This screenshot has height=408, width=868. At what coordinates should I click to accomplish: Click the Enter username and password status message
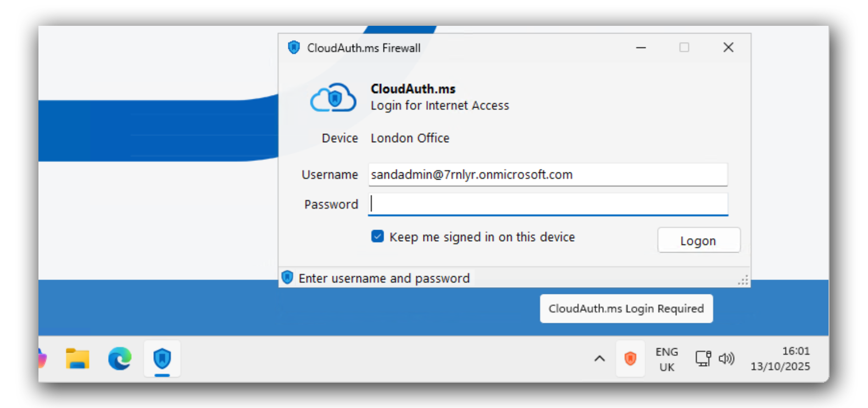(384, 278)
